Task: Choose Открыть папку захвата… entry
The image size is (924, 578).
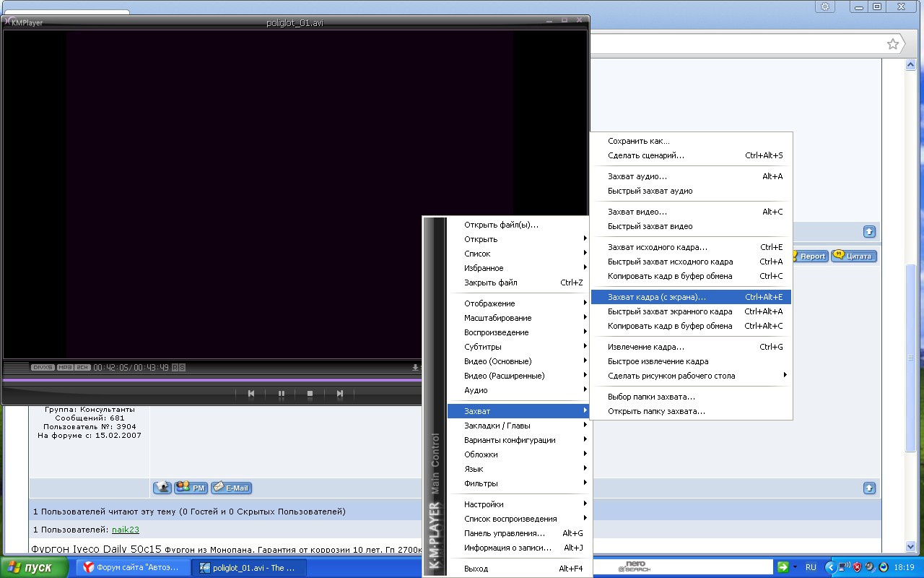Action: tap(692, 411)
